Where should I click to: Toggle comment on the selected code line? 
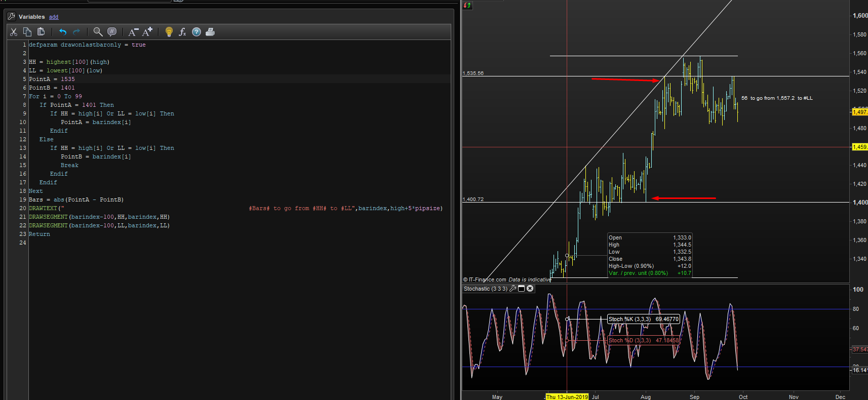tap(112, 32)
